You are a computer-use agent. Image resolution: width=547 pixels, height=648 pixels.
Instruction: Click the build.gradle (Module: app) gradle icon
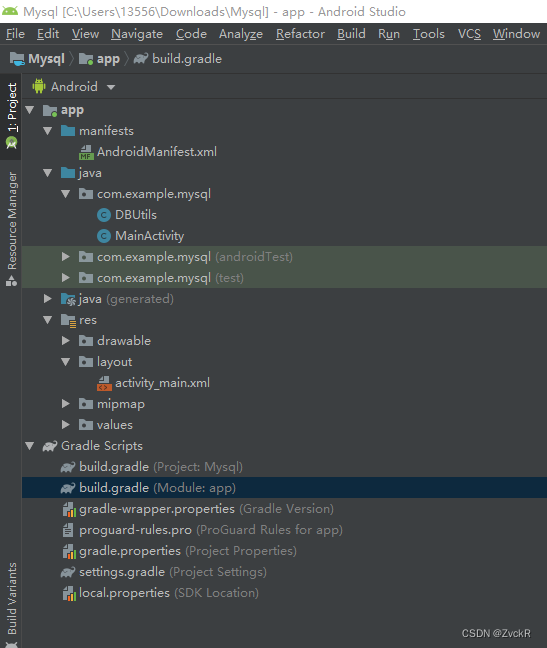(x=68, y=488)
